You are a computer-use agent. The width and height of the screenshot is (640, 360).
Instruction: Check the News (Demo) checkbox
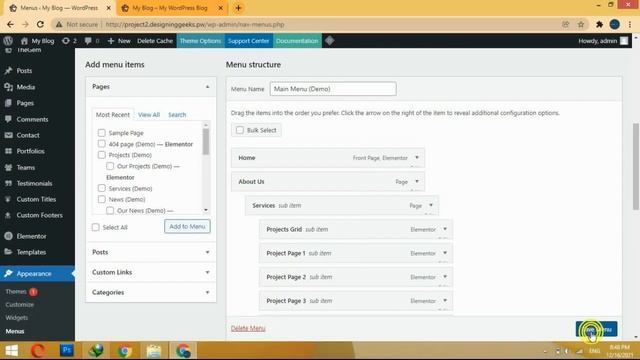102,199
